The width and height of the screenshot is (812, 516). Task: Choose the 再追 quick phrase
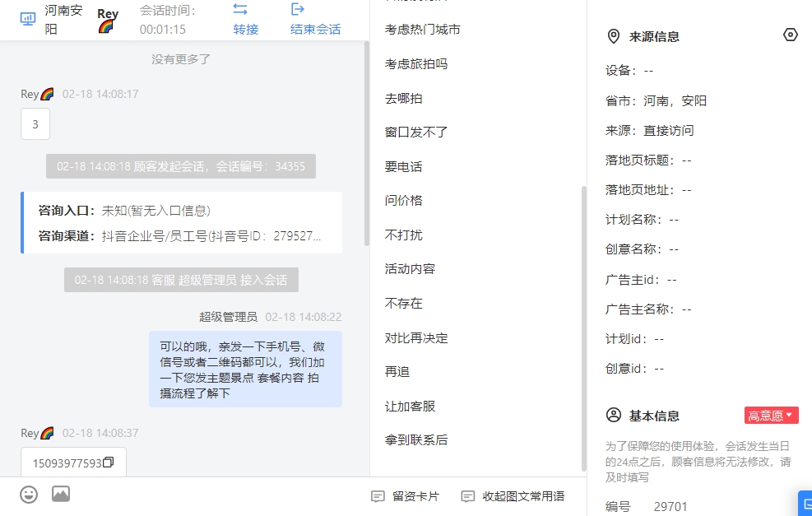(x=397, y=372)
